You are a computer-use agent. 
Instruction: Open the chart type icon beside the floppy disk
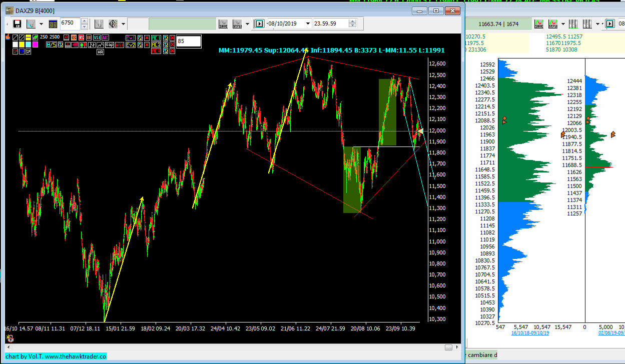coord(31,23)
